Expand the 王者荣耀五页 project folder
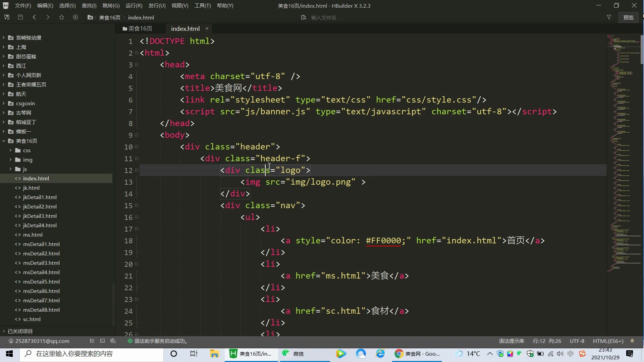Viewport: 644px width, 362px height. 4,84
